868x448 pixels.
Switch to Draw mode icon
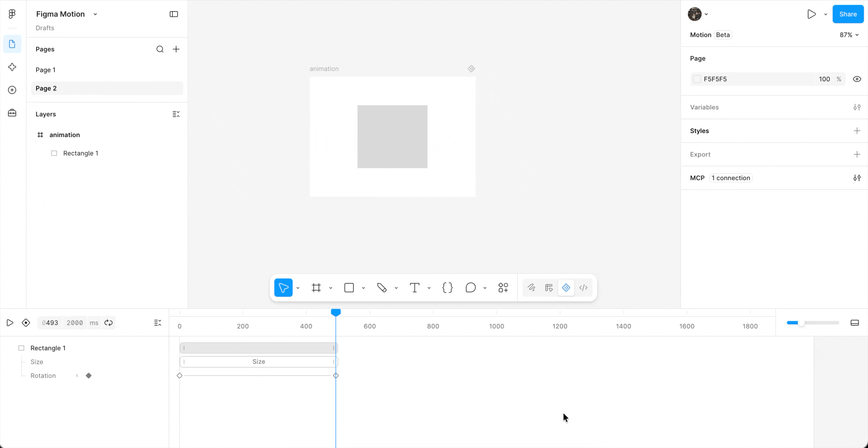coord(531,288)
